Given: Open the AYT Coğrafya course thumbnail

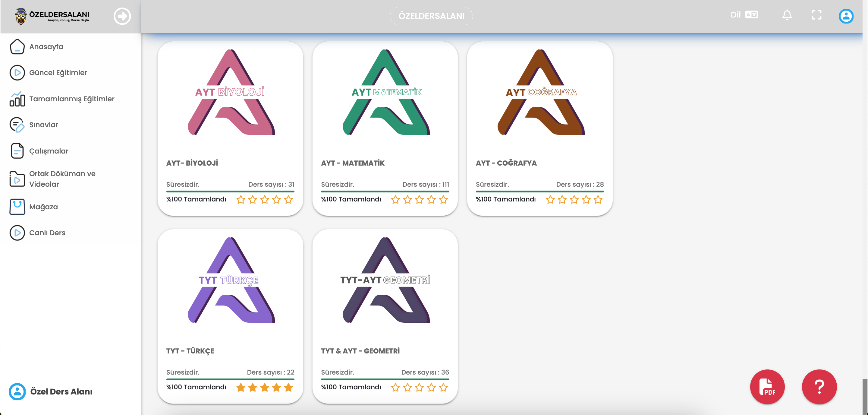Looking at the screenshot, I should [x=540, y=93].
